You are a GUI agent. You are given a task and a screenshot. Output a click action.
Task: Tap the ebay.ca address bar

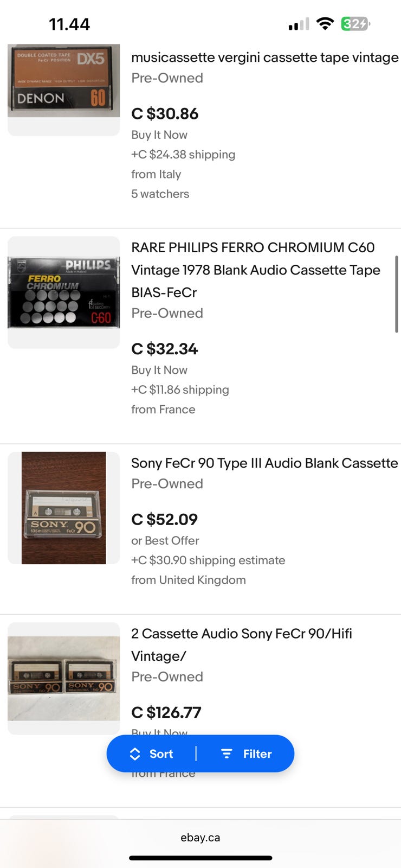tap(200, 838)
